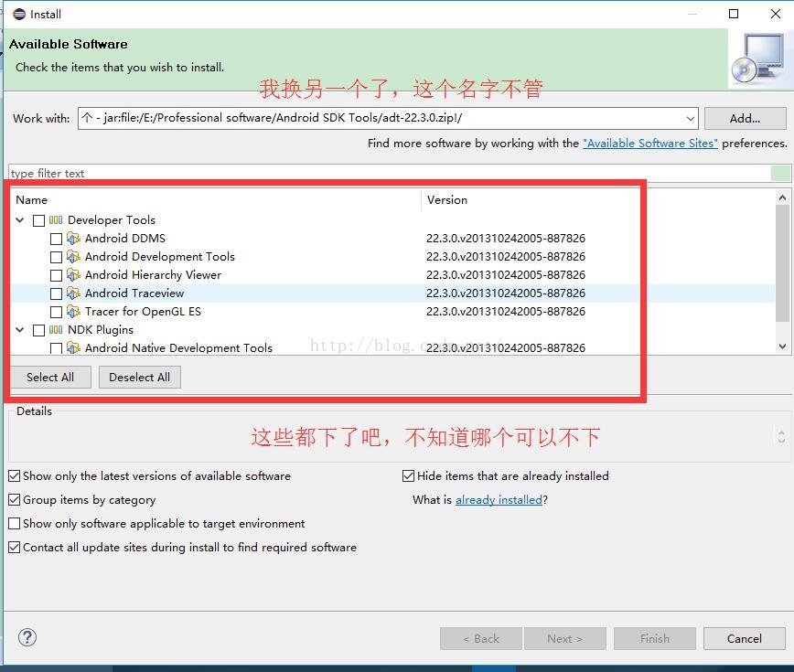794x672 pixels.
Task: Click the Android DDMS plugin icon
Action: pyautogui.click(x=73, y=238)
